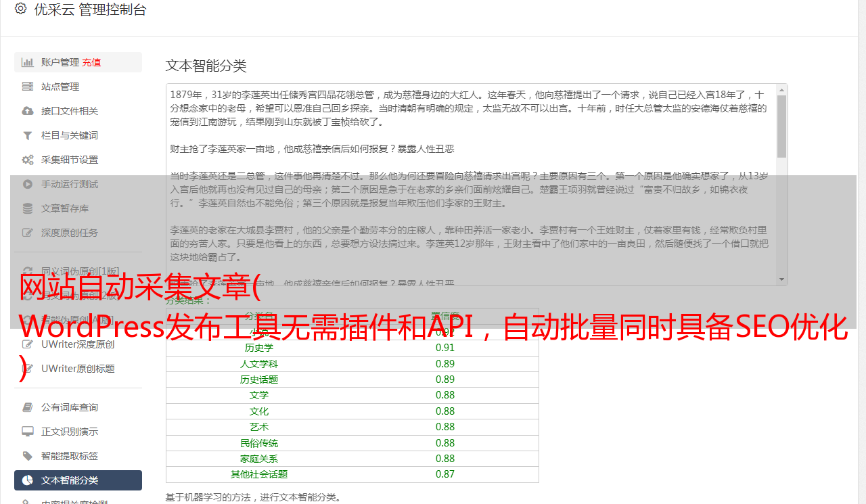This screenshot has height=504, width=866.
Task: Click the 文本智能分类 page heading
Action: 206,66
